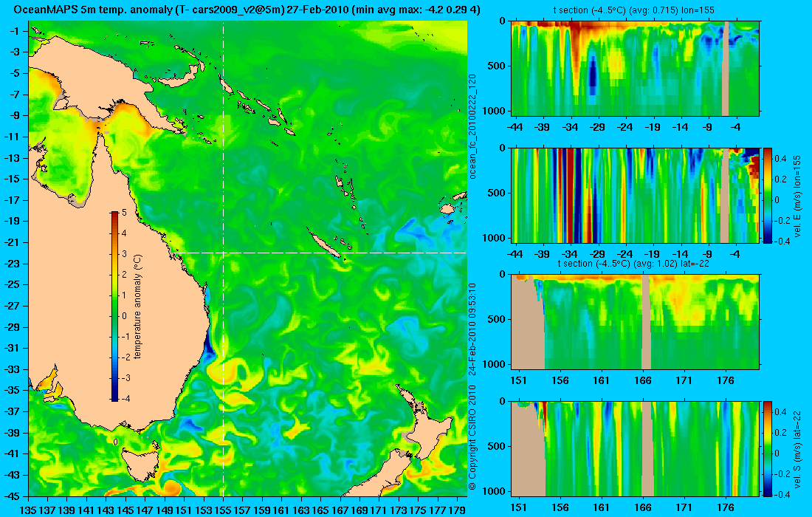The height and width of the screenshot is (517, 812).
Task: Click the vel. S color scale bar
Action: (x=767, y=448)
